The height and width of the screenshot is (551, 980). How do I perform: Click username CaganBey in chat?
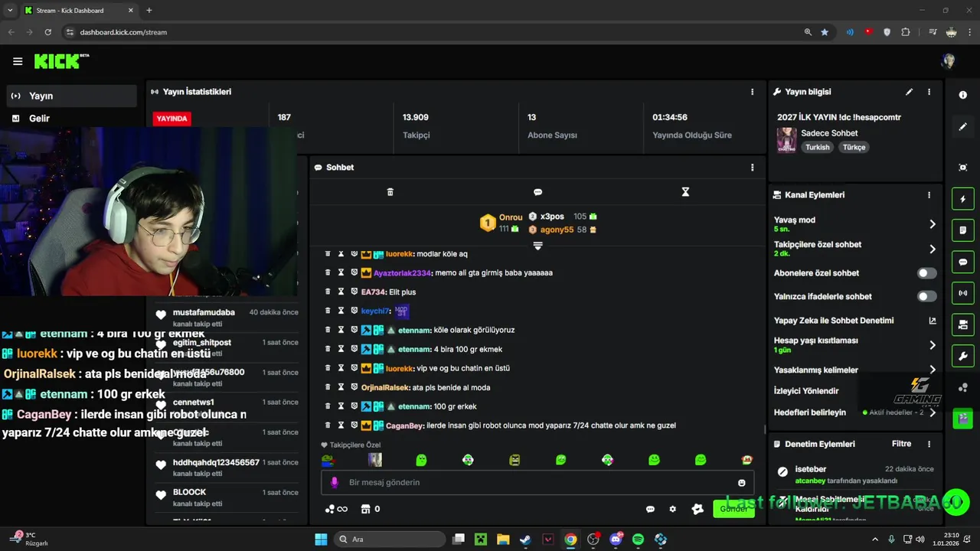[x=405, y=425]
